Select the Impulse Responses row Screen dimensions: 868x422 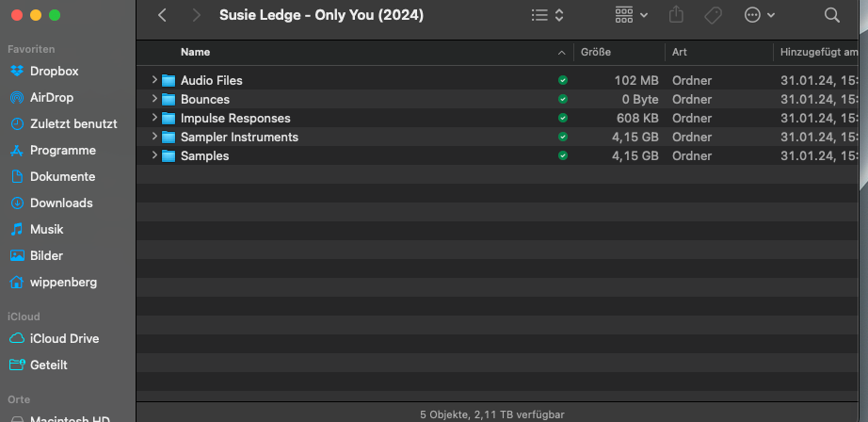point(235,119)
